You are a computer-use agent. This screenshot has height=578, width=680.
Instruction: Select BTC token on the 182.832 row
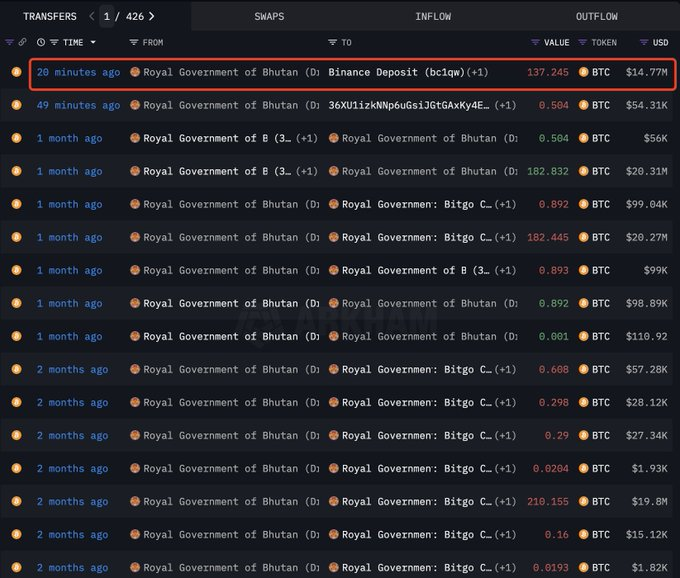(594, 171)
